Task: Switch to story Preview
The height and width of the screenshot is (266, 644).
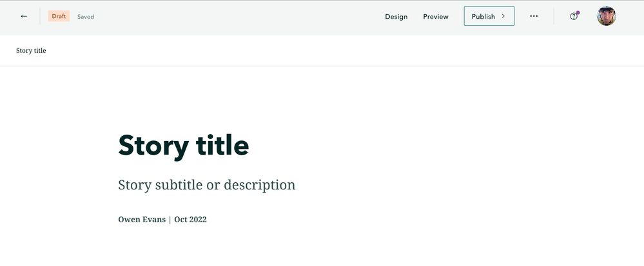Action: (x=436, y=17)
